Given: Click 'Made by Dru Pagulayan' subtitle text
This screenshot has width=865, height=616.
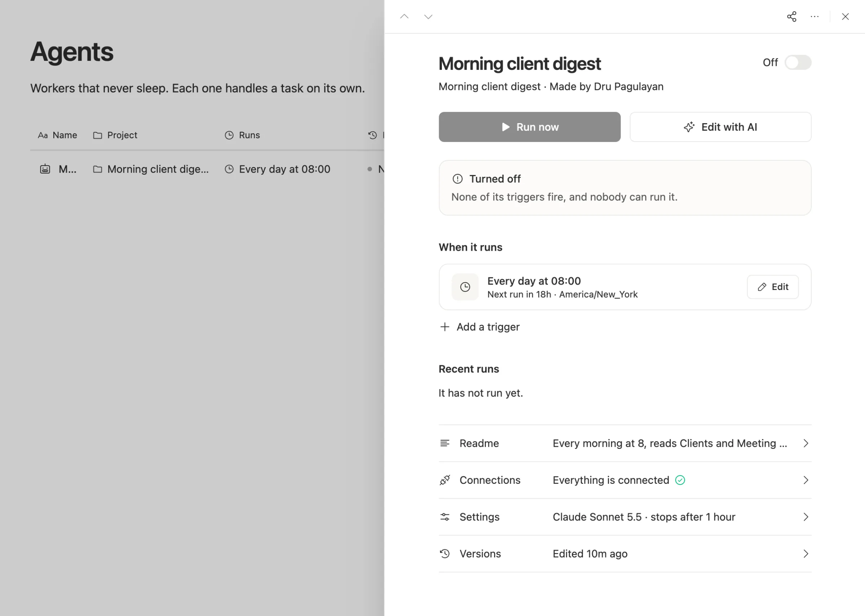Looking at the screenshot, I should (x=606, y=86).
